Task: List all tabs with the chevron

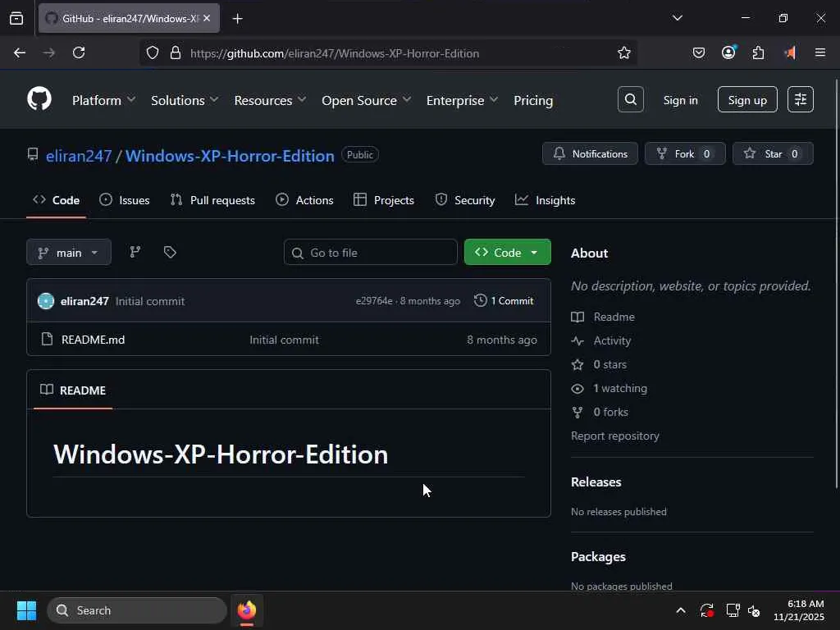Action: 677,18
